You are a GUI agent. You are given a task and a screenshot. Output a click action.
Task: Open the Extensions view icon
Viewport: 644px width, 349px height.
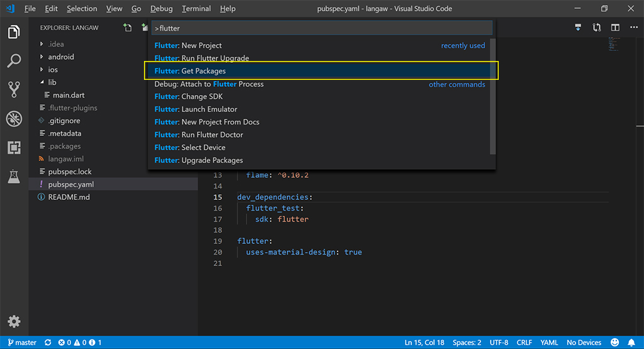(14, 148)
